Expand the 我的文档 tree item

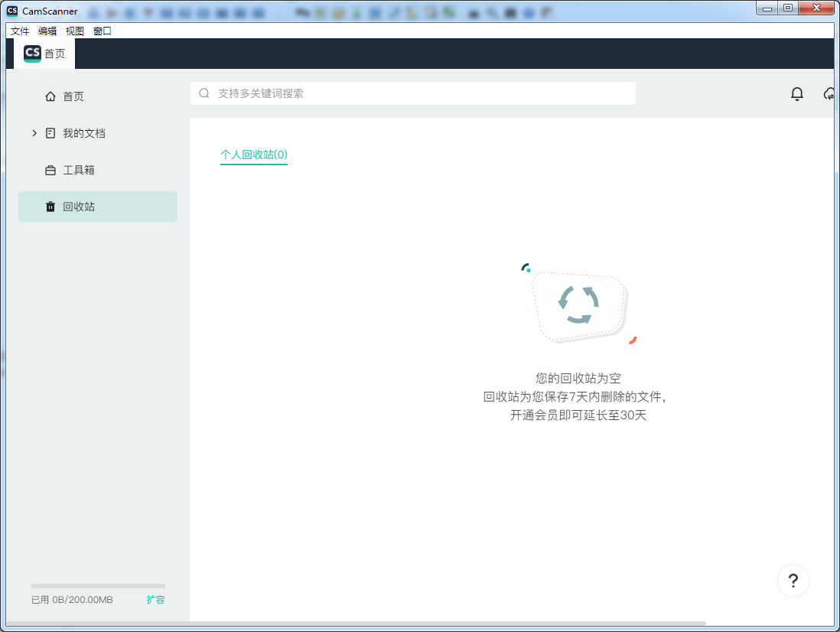(34, 132)
